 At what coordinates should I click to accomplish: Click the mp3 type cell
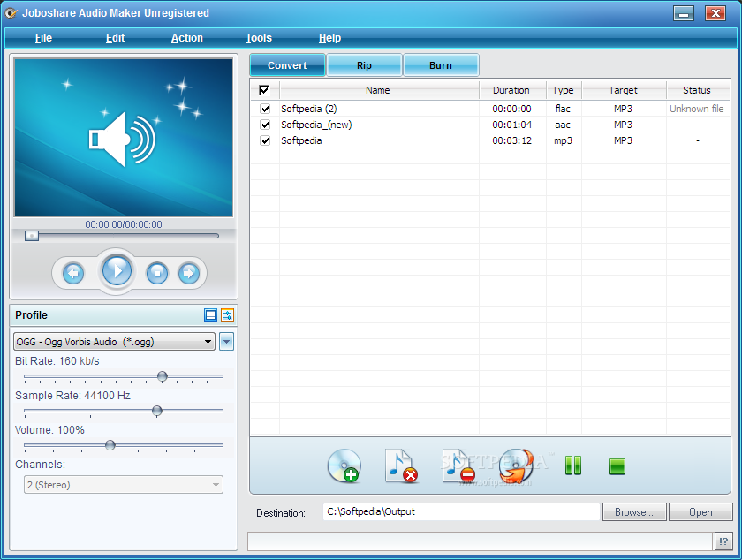point(563,141)
